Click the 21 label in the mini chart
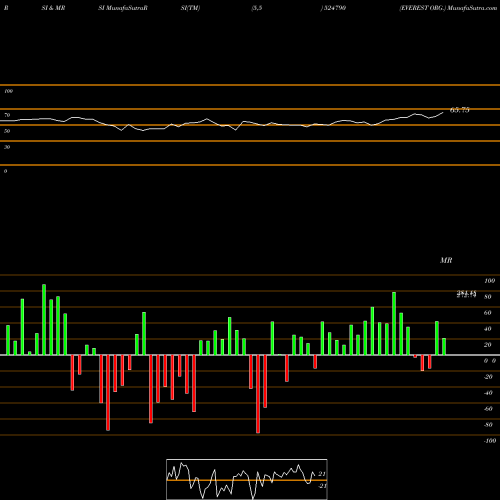The height and width of the screenshot is (500, 500). click(322, 474)
